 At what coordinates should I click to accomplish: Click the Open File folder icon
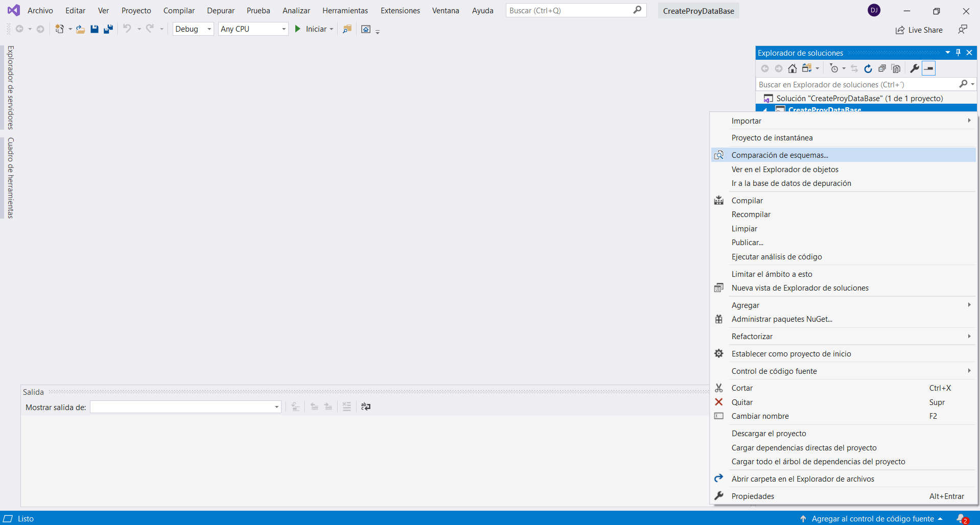point(80,29)
